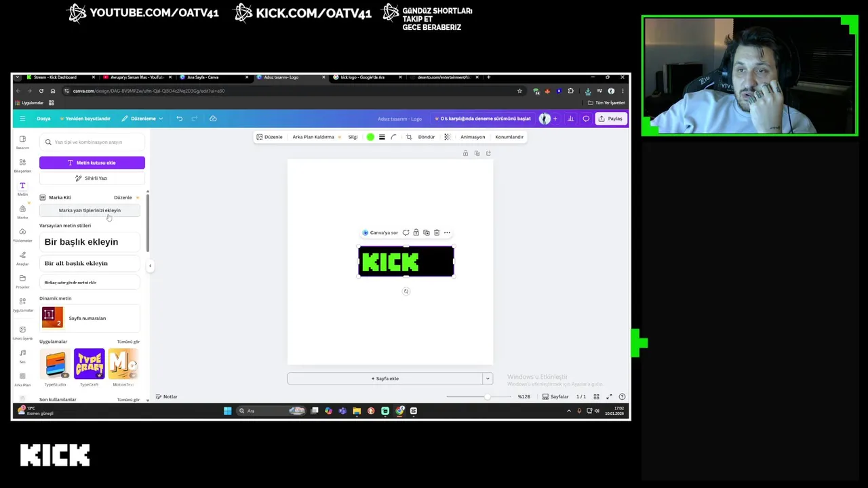Show Windows hidden tray icons chevron

569,411
